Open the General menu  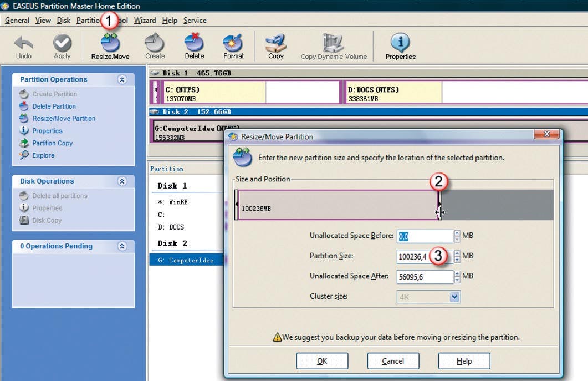[17, 21]
